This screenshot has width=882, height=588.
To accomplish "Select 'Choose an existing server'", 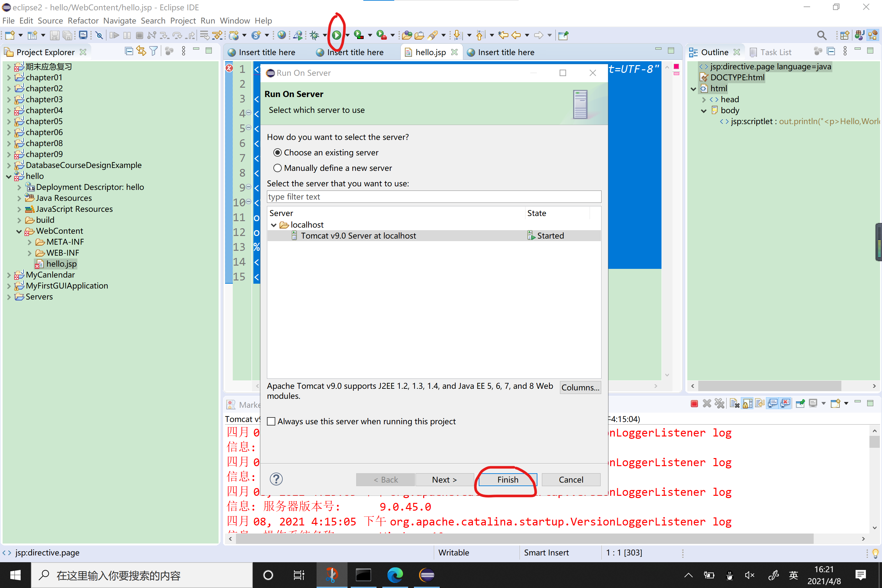I will coord(278,152).
